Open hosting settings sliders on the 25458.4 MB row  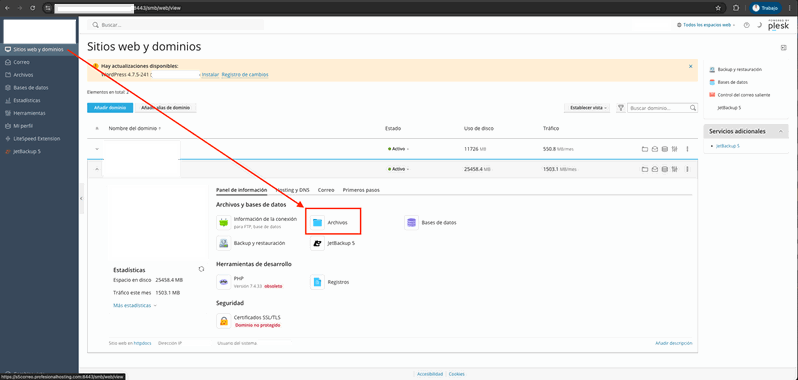(x=674, y=169)
